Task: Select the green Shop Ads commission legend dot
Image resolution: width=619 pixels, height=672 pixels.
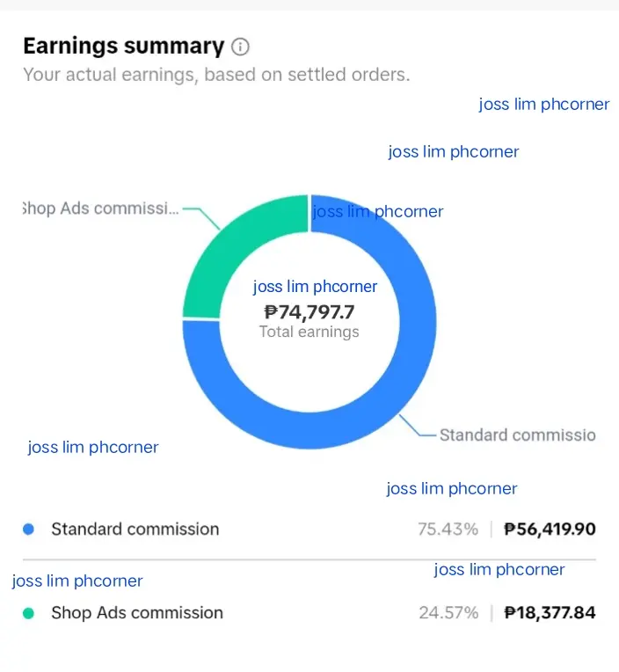Action: pyautogui.click(x=29, y=613)
